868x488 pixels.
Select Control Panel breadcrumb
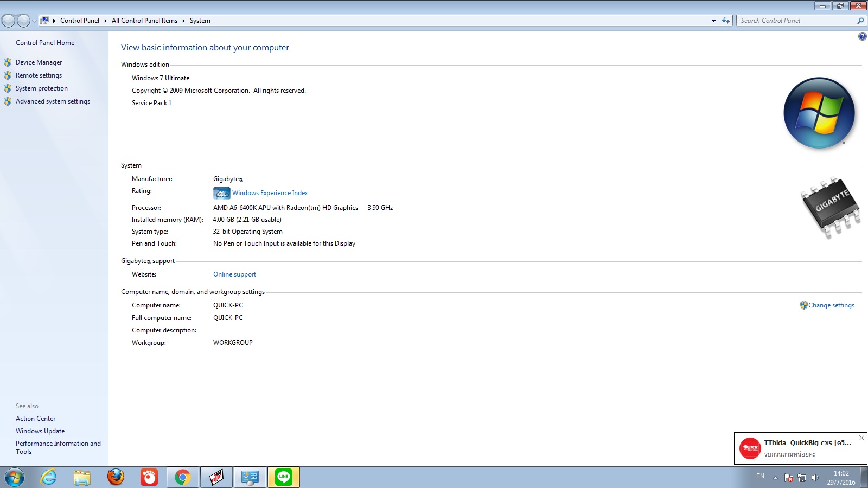[x=80, y=21]
